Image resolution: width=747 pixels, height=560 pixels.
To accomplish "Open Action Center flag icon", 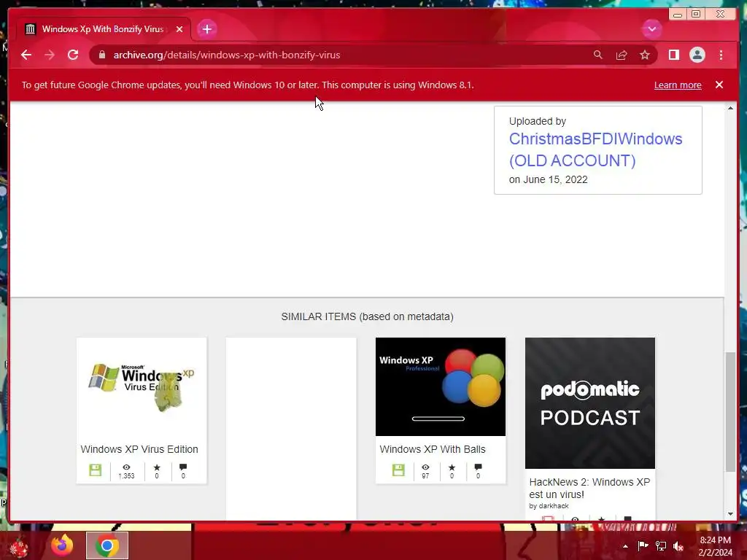I will 643,545.
